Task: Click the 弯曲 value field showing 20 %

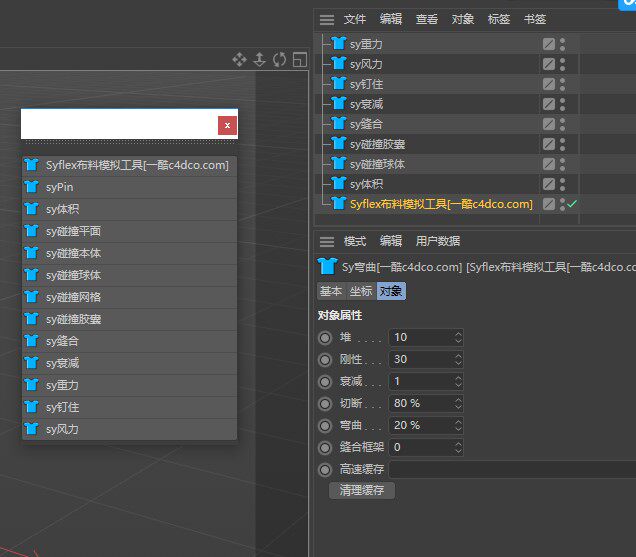Action: tap(425, 425)
